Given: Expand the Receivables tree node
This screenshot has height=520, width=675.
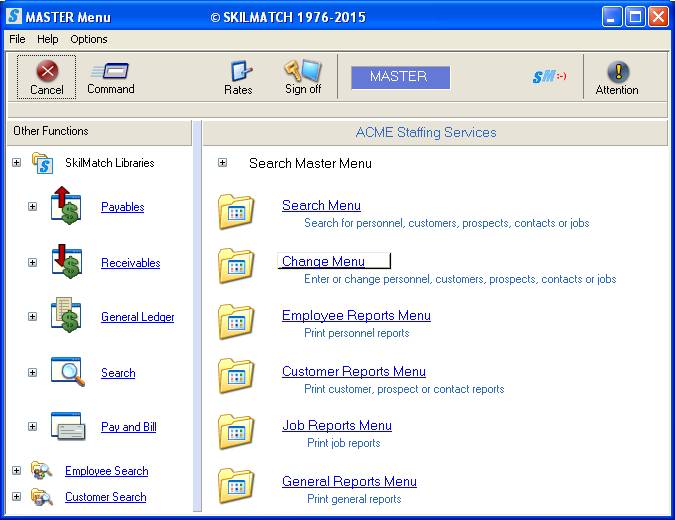Looking at the screenshot, I should 32,262.
